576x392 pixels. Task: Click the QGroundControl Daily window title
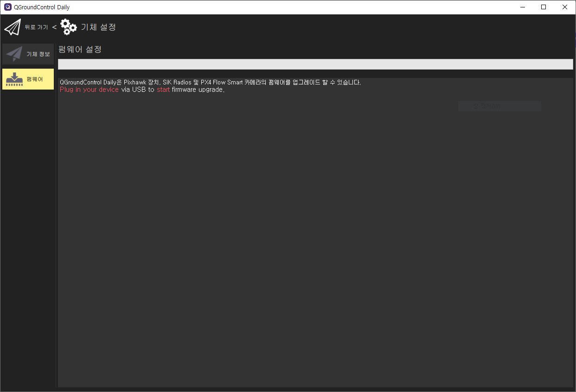42,7
